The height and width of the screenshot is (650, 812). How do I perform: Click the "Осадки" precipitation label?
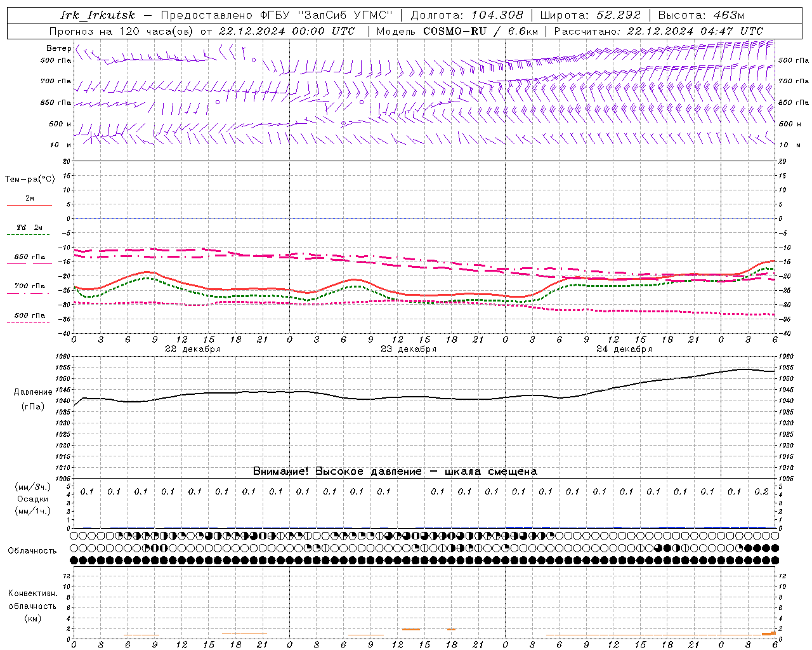tap(33, 499)
